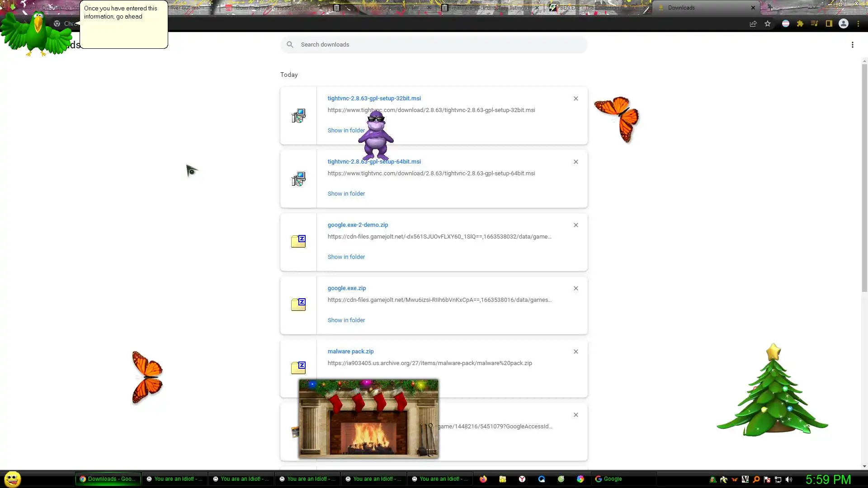Remove google.exe.zip from downloads list

pyautogui.click(x=576, y=288)
